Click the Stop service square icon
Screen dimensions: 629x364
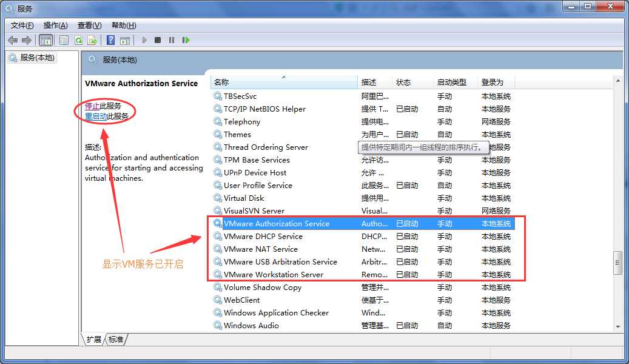[x=158, y=40]
